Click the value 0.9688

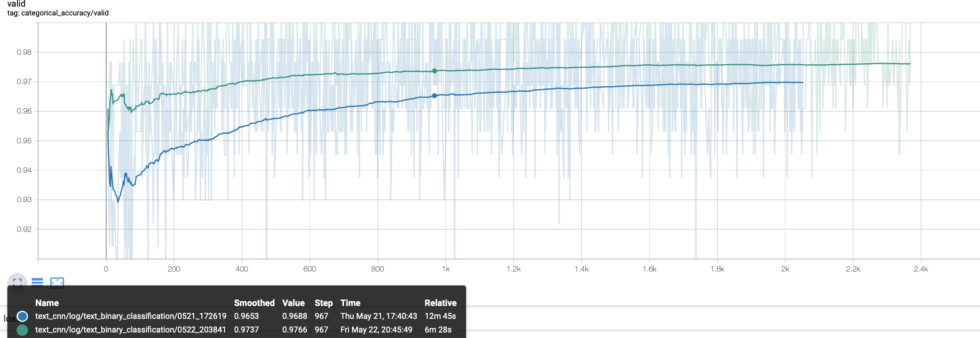point(294,316)
